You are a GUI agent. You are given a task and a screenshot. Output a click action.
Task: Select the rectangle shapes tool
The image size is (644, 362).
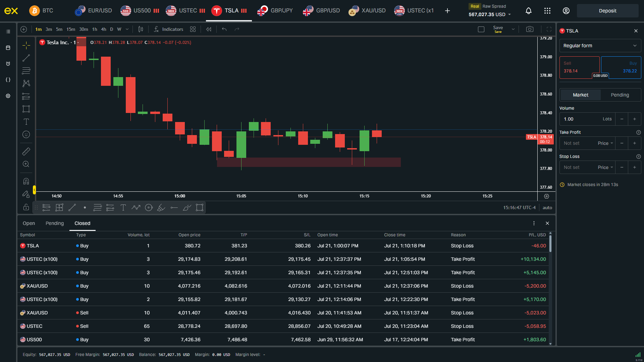pyautogui.click(x=26, y=109)
